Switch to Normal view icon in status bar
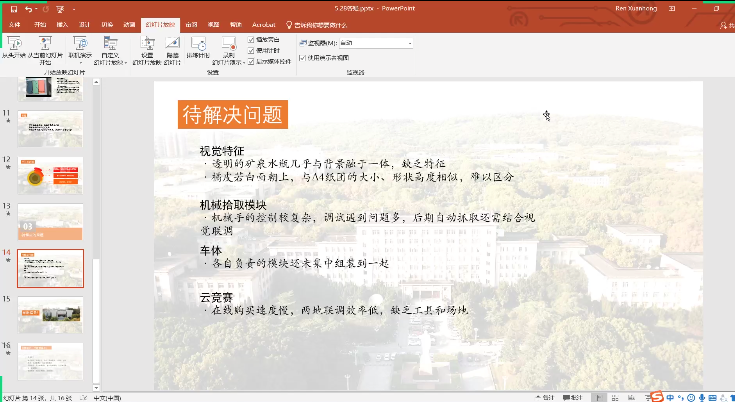Screen dimensions: 735x402 (x=599, y=398)
